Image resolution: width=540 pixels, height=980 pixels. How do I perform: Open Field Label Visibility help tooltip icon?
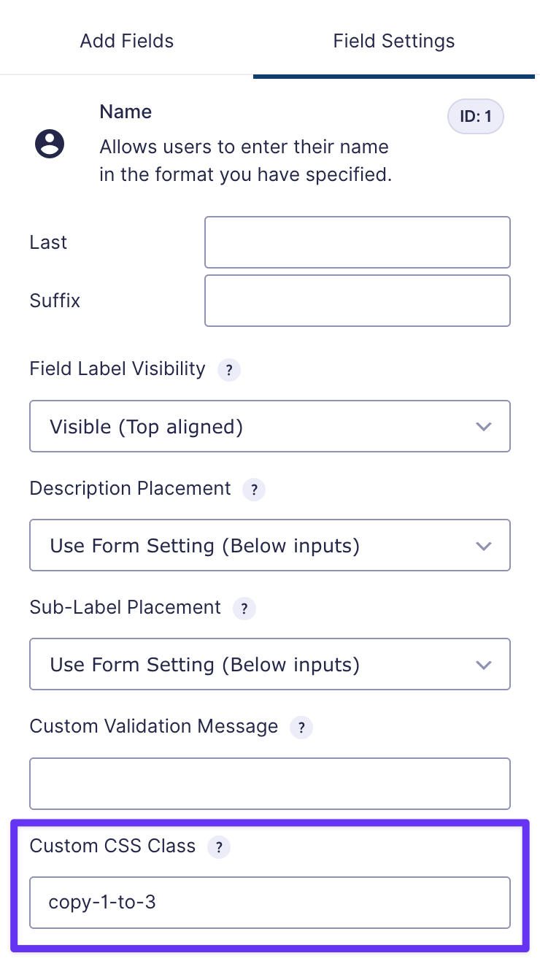[x=229, y=370]
